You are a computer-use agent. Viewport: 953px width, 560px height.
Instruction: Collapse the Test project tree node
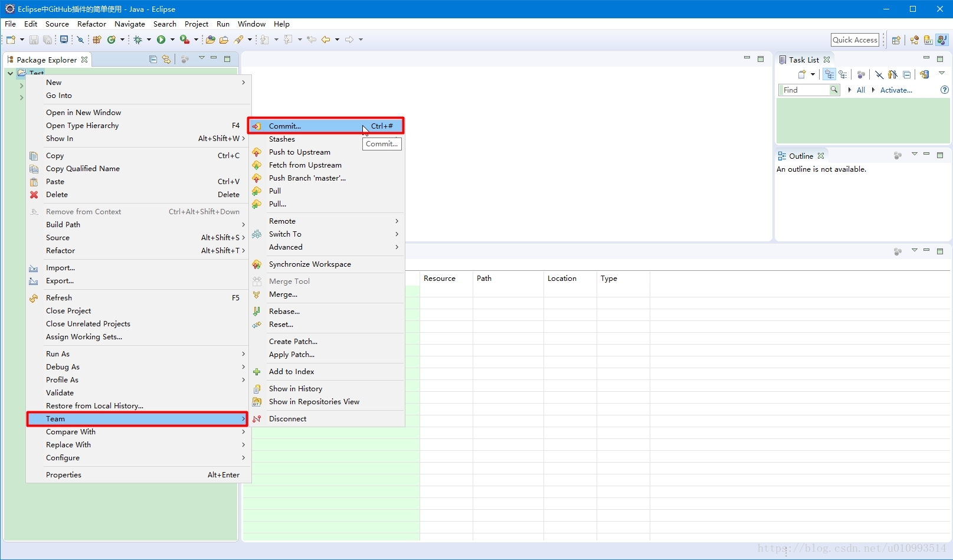pyautogui.click(x=10, y=73)
